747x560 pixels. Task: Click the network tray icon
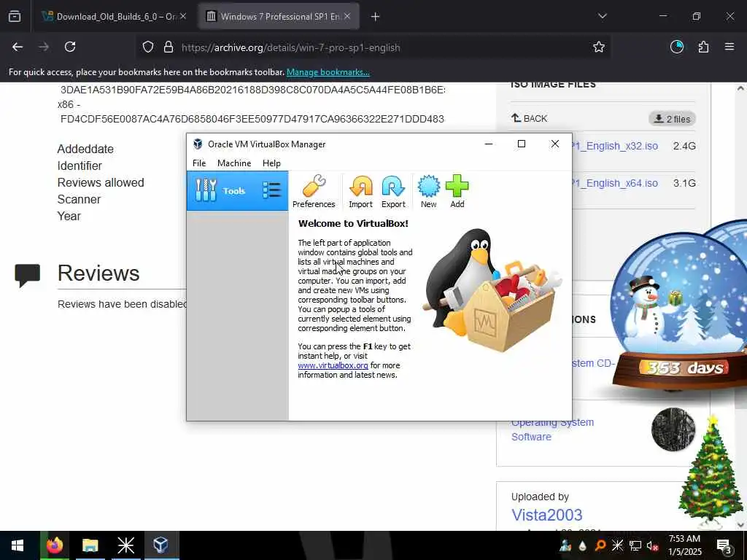click(635, 545)
